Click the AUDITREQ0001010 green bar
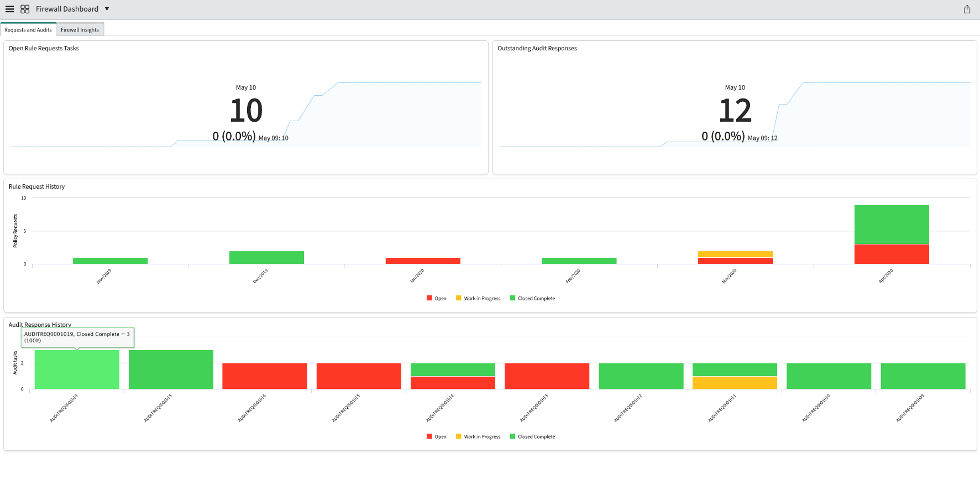 point(829,376)
